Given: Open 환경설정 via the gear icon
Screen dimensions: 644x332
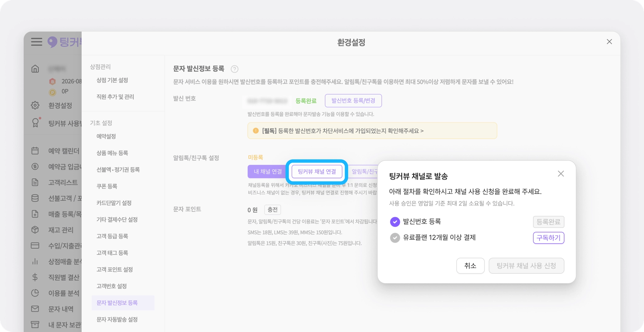Looking at the screenshot, I should tap(35, 105).
